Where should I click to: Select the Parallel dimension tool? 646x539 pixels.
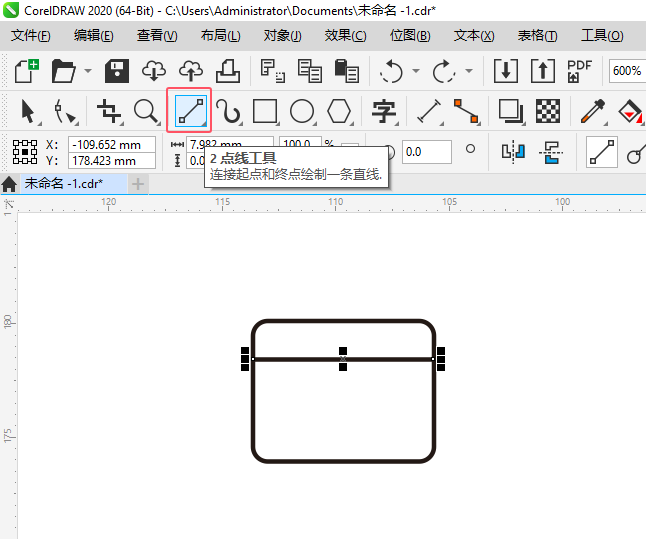pos(429,111)
